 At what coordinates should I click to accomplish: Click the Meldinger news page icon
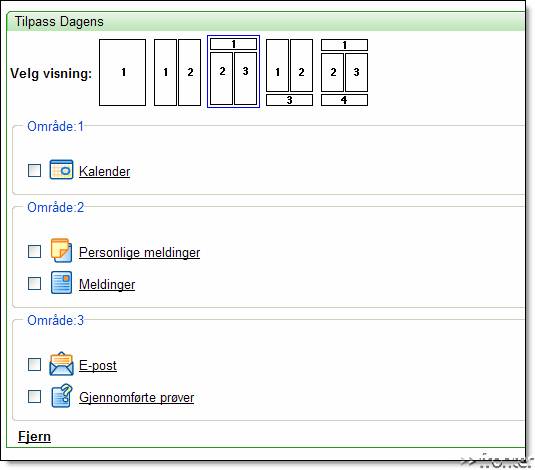click(61, 283)
